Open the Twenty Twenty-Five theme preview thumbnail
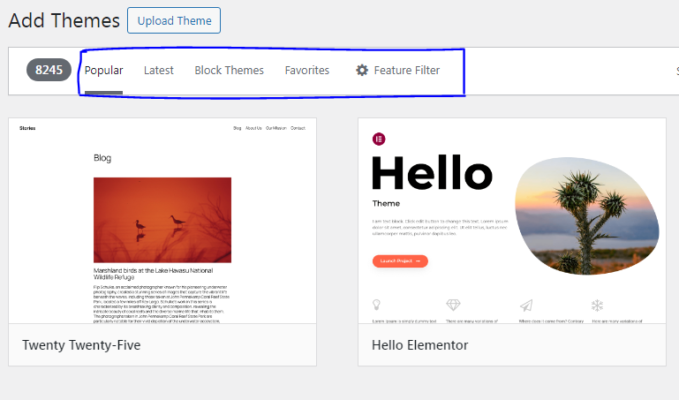 click(162, 221)
